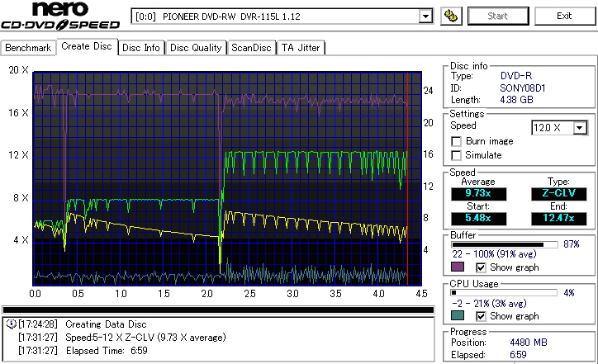Switch to the Benchmark tab
Image resolution: width=598 pixels, height=364 pixels.
(x=29, y=48)
